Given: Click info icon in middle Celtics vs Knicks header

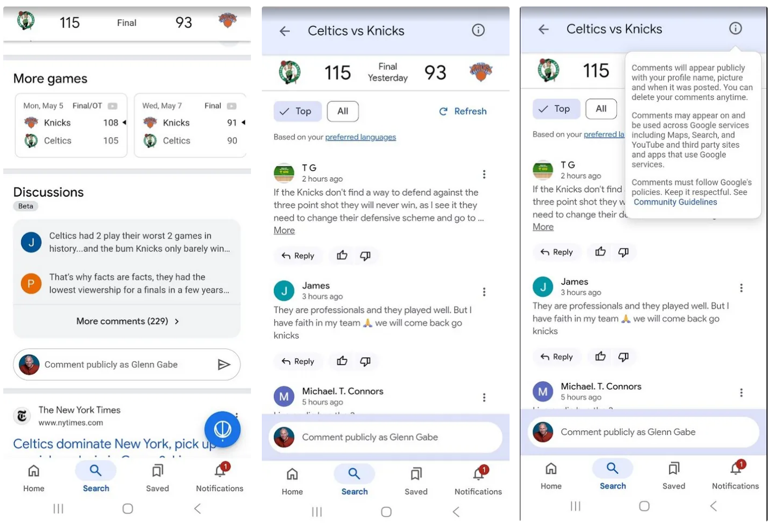Looking at the screenshot, I should [x=478, y=30].
